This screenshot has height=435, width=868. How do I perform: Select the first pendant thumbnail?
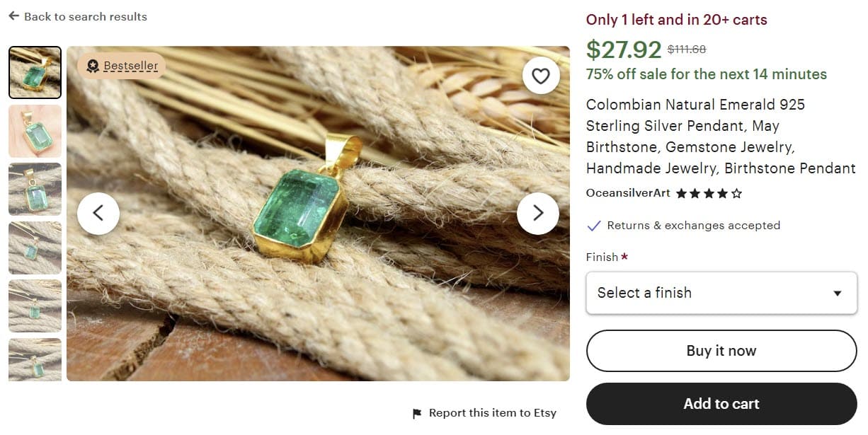coord(35,72)
